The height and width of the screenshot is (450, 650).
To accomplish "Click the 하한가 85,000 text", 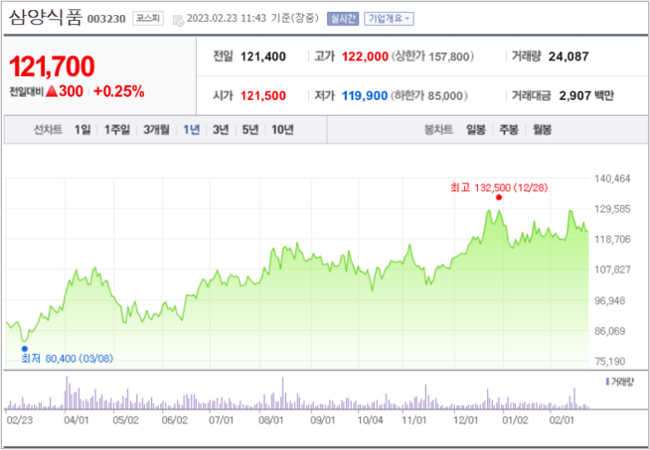I will pyautogui.click(x=429, y=96).
